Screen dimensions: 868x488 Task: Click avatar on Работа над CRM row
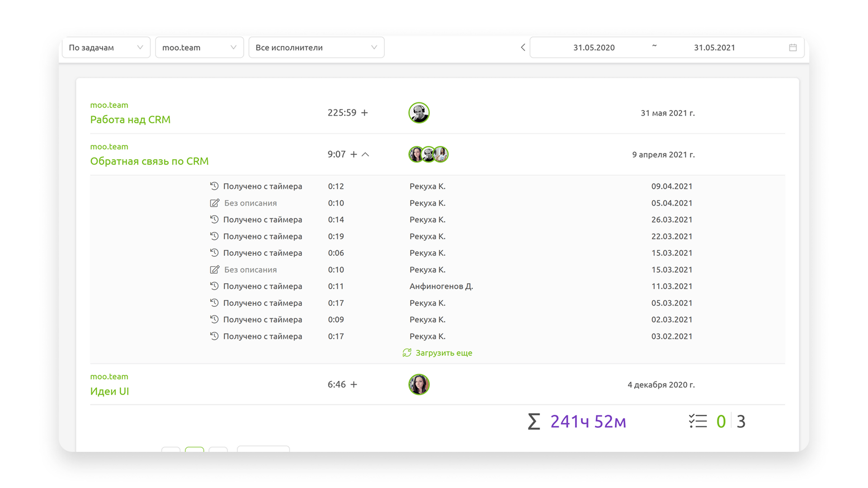click(x=419, y=113)
